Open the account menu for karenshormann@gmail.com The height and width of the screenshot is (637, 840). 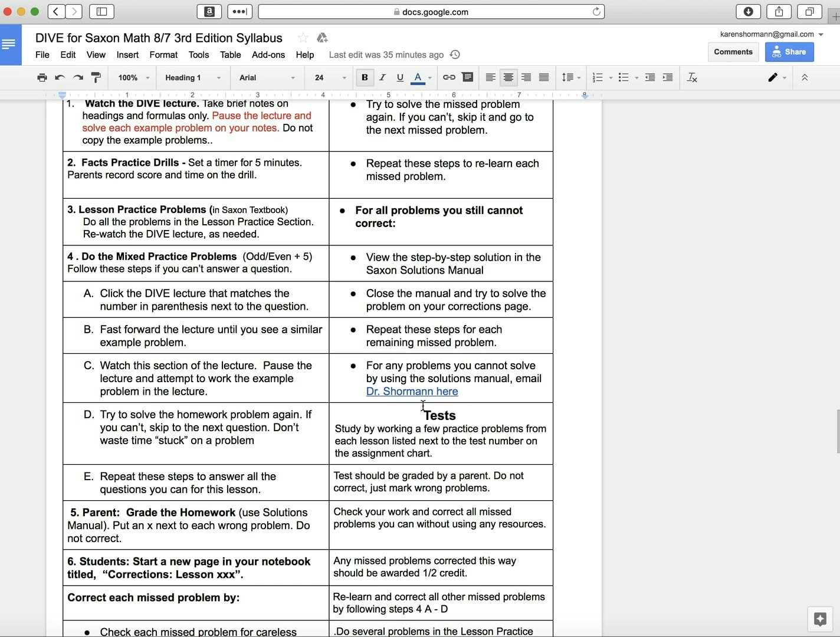(772, 34)
